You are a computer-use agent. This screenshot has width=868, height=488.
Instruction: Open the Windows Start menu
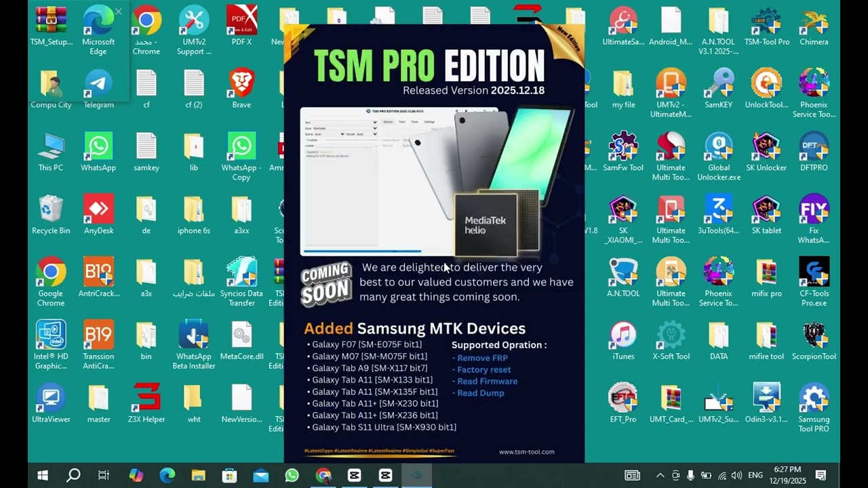[43, 476]
